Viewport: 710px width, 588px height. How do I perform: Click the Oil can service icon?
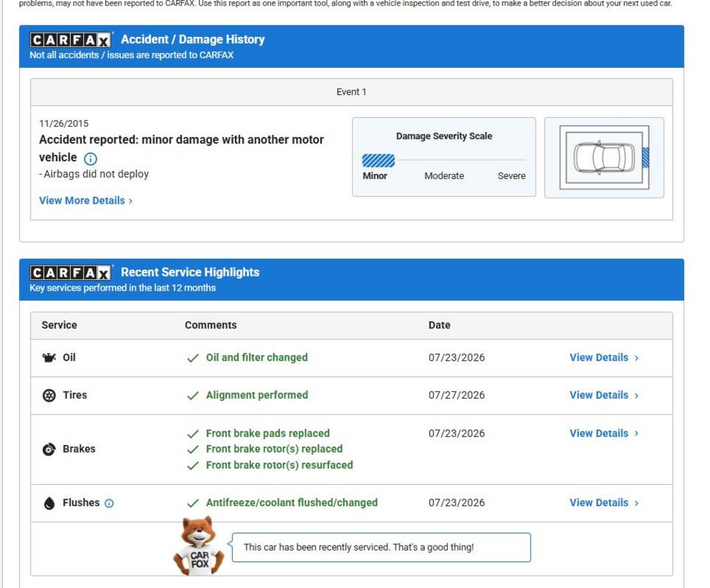coord(49,357)
